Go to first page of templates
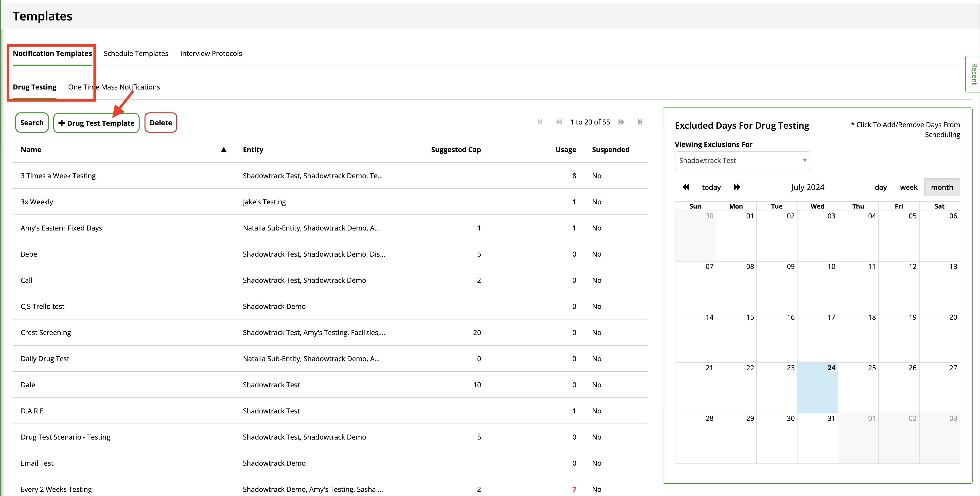 coord(540,122)
